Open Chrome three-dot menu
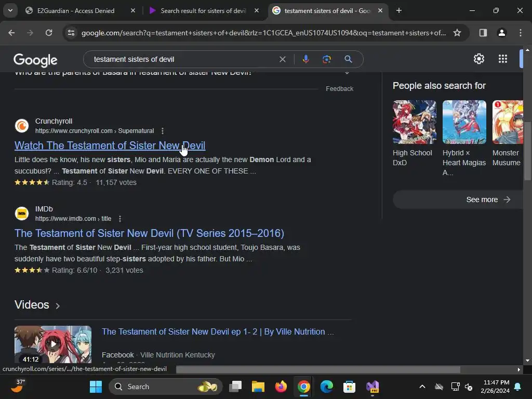532x399 pixels. [521, 33]
